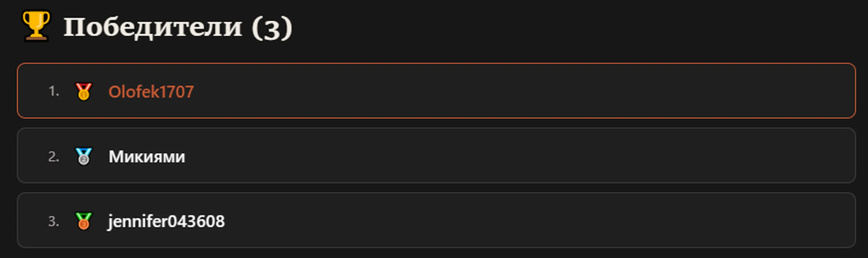Select empty area inside Olofek1707's highlighted row
868x258 pixels.
tap(505, 91)
